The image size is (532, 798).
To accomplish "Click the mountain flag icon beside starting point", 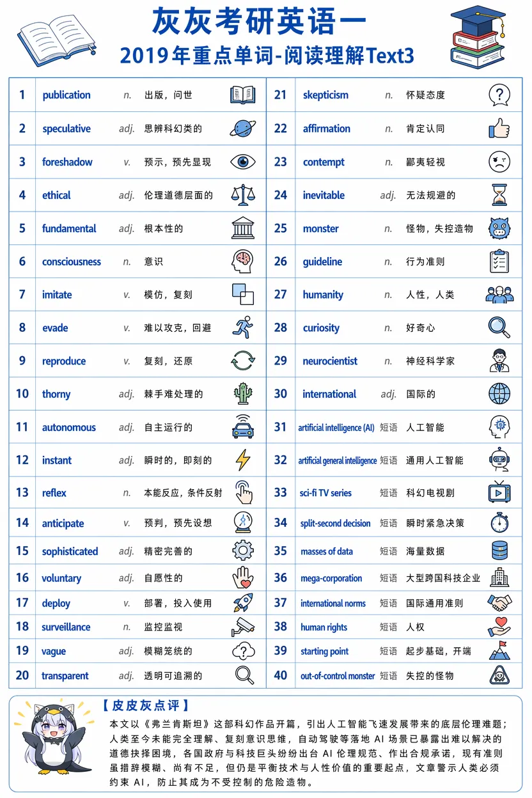I will 499,651.
